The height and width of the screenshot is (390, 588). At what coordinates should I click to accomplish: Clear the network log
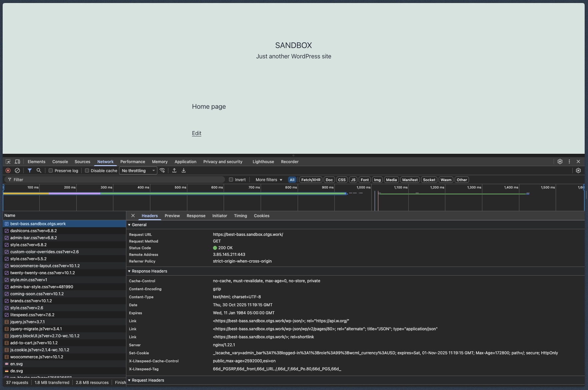click(17, 170)
